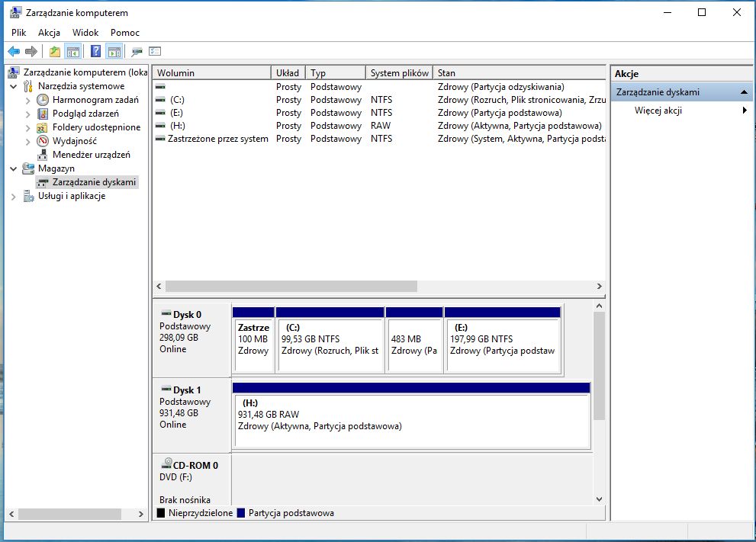Expand the Wydajność node

28,142
